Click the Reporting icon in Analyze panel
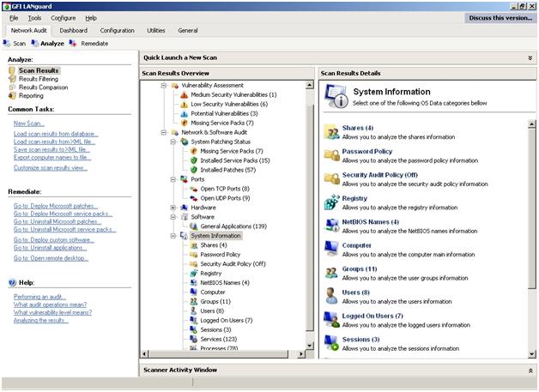539x392 pixels. point(12,95)
